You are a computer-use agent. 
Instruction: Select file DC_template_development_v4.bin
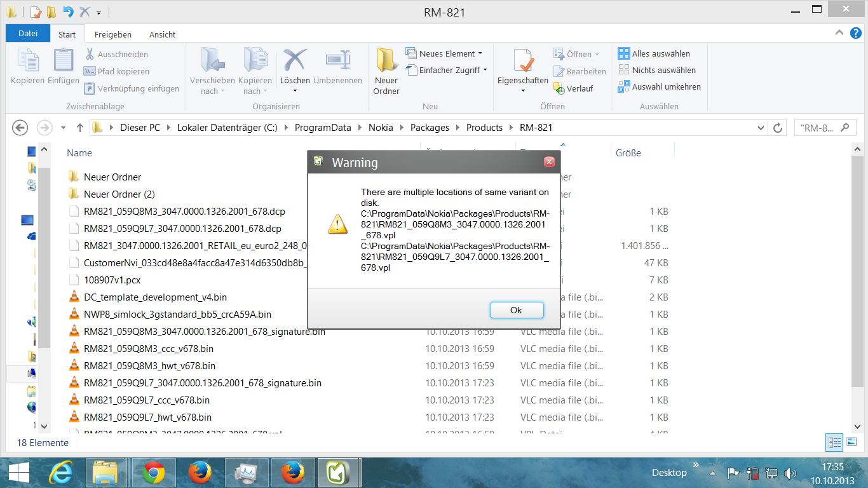click(155, 297)
